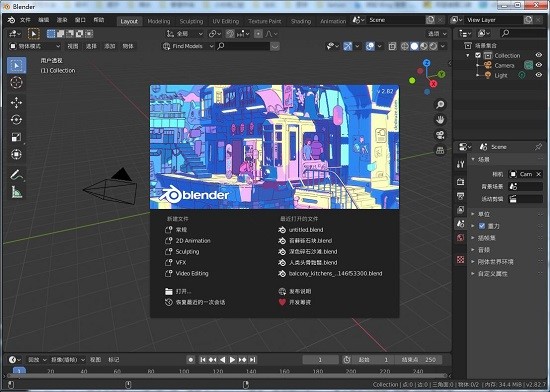The width and height of the screenshot is (550, 392).
Task: Collapse the Collection tree in outliner
Action: [468, 55]
